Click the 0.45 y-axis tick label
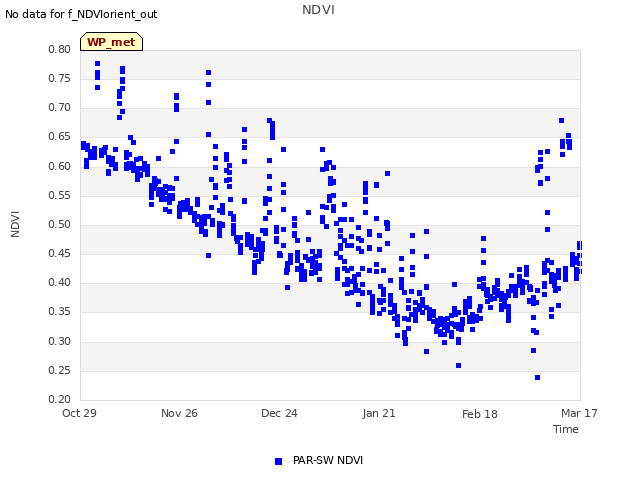The image size is (640, 480). click(59, 253)
